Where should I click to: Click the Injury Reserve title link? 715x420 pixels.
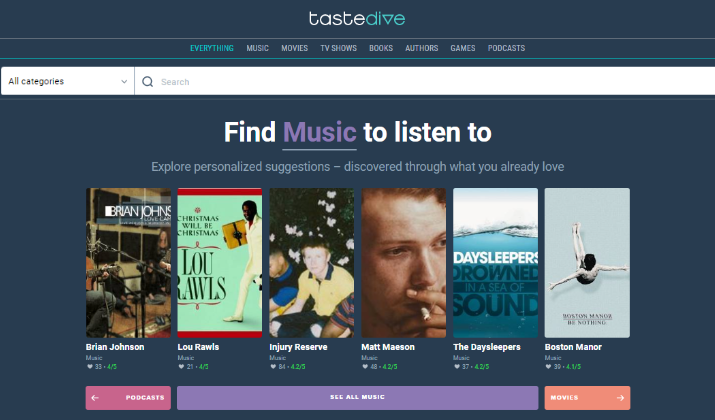(298, 347)
